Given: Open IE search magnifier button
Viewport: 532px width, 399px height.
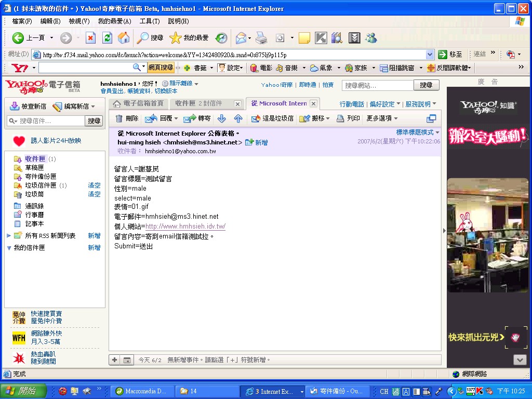Looking at the screenshot, I should 150,38.
